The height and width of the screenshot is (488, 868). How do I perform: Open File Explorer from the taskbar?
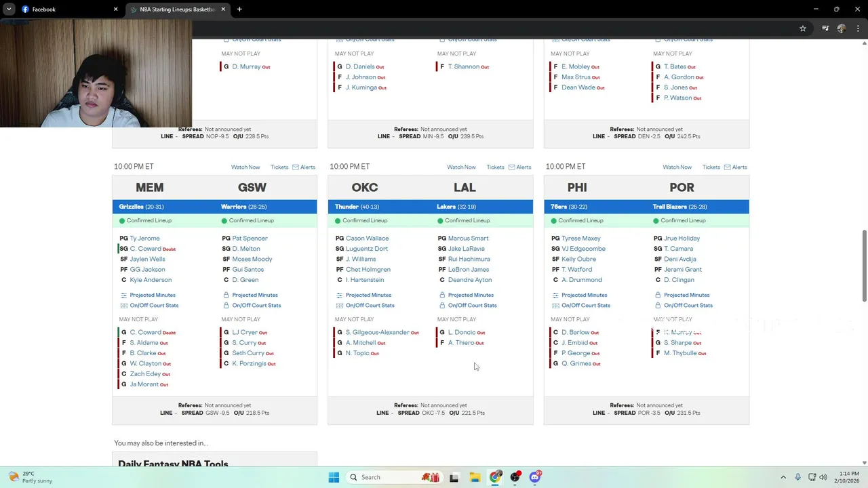pyautogui.click(x=475, y=477)
